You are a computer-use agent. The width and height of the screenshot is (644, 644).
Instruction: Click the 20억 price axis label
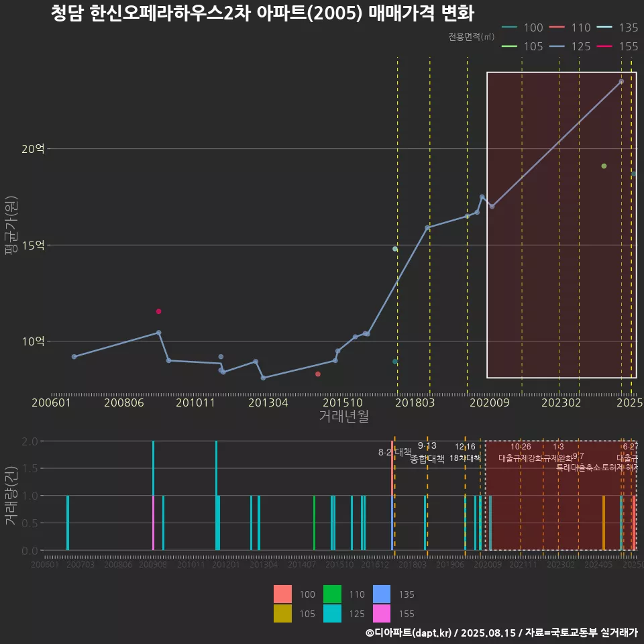33,149
